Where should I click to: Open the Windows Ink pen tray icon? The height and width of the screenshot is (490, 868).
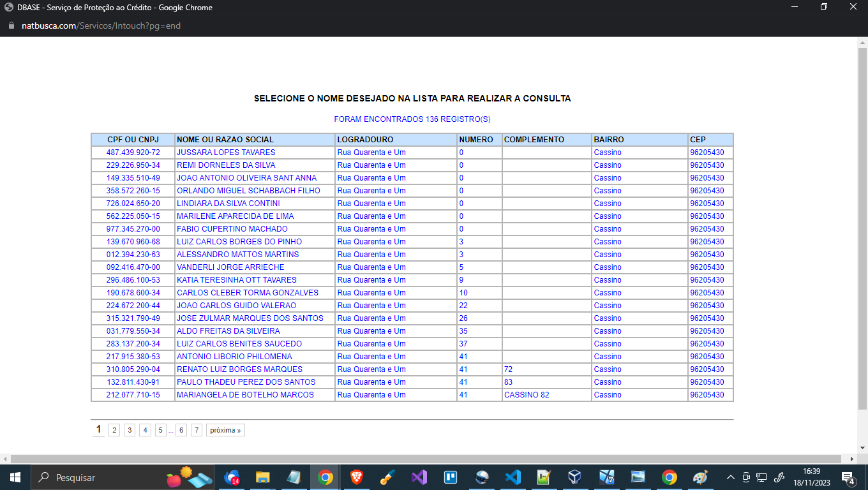coord(779,477)
